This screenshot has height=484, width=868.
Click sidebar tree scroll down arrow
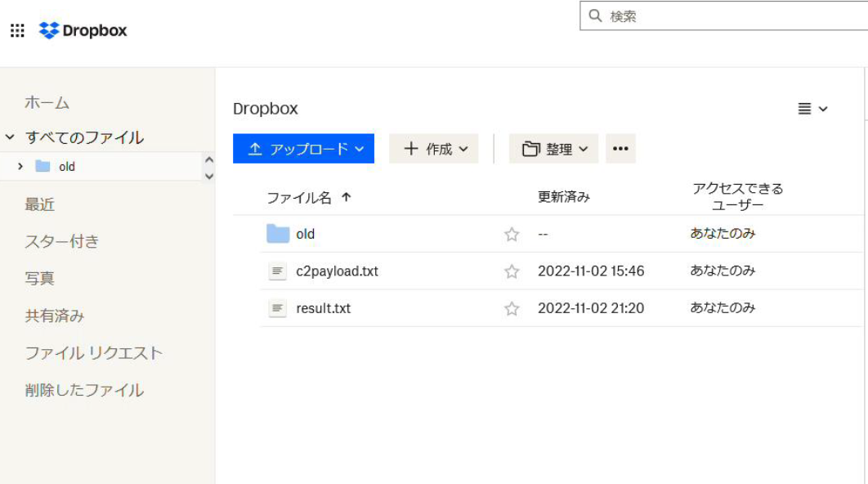[208, 177]
